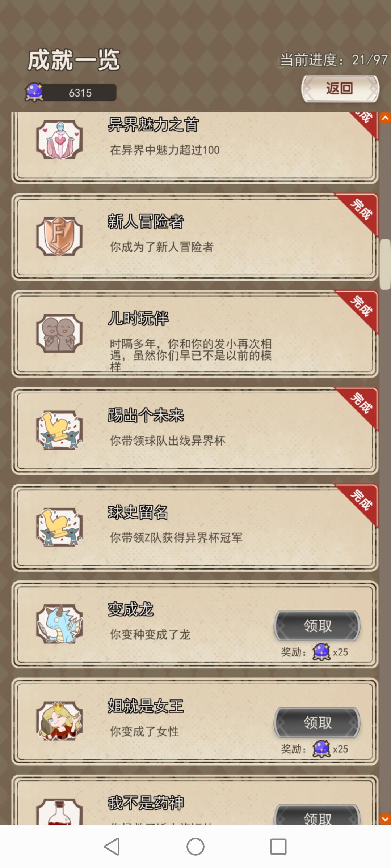Click the orange scroll-up arrow
Screen dimensions: 391x868
click(x=385, y=118)
